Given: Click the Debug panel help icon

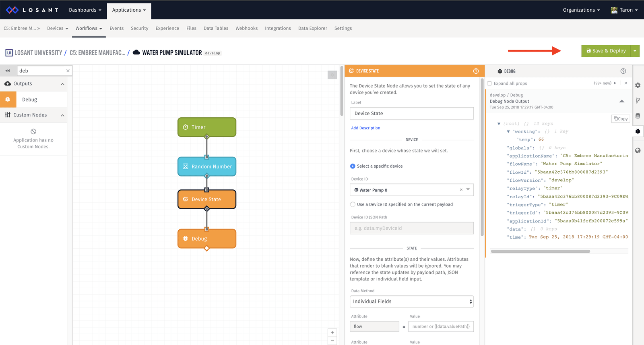Looking at the screenshot, I should 623,71.
